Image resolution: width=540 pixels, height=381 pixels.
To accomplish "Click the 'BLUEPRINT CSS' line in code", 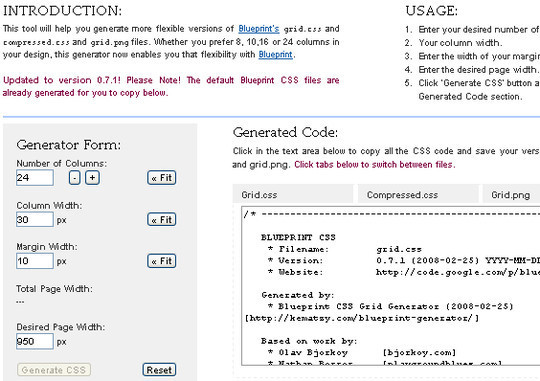I will [x=298, y=237].
